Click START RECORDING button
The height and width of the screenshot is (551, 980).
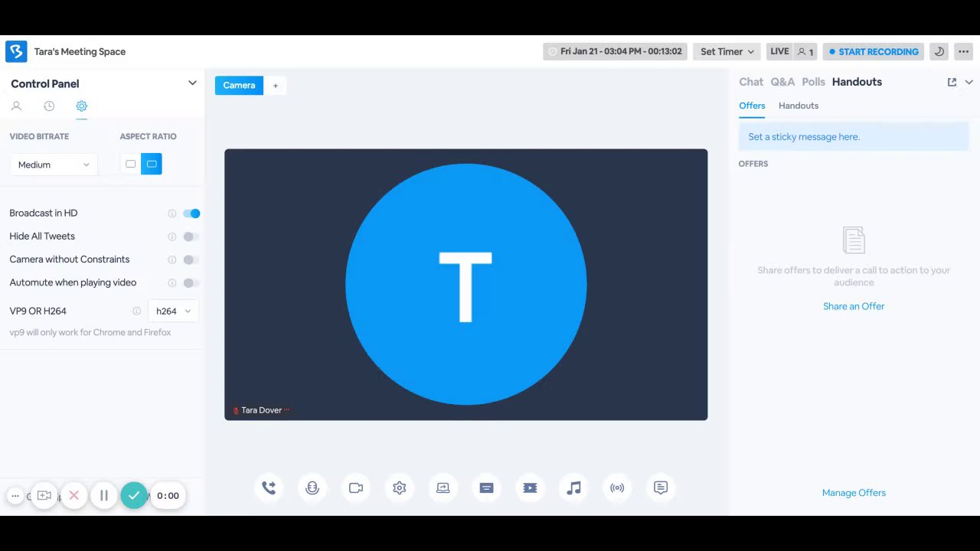coord(874,51)
